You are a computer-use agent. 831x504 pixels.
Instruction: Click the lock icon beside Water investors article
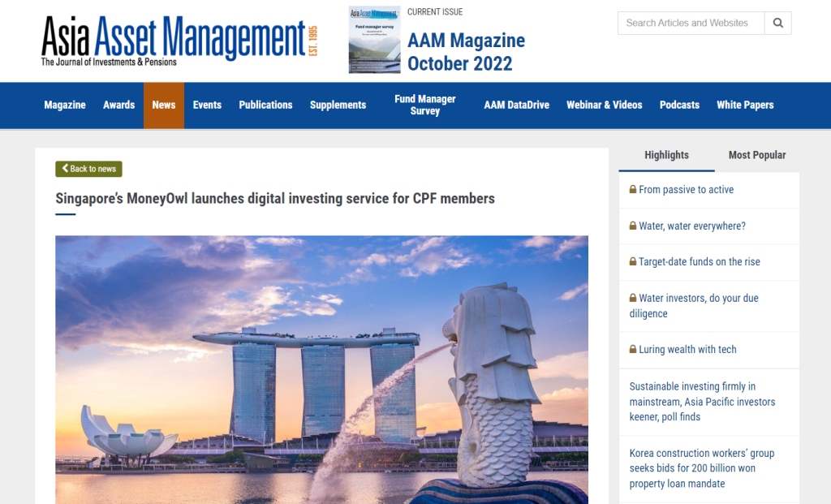coord(633,298)
